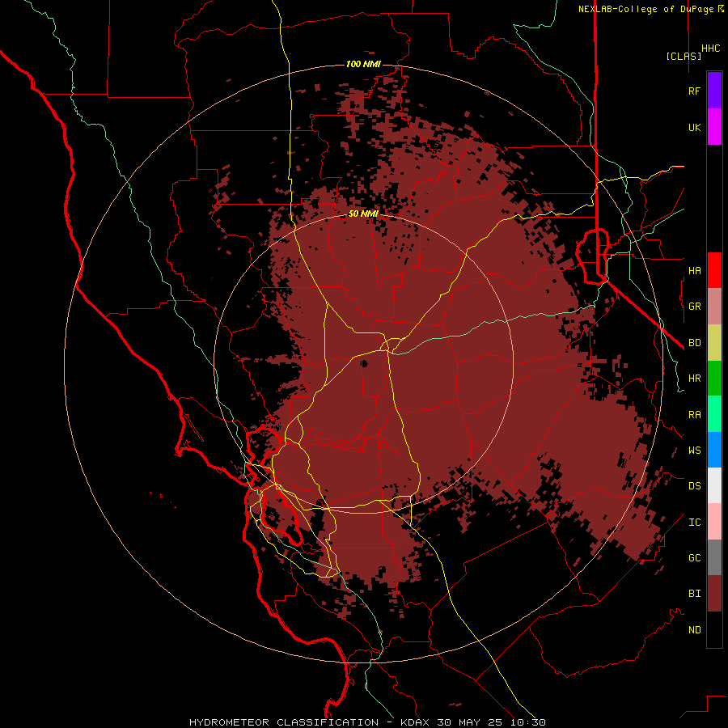Click the 'RF' legend label
Viewport: 728px width, 728px height.
pyautogui.click(x=695, y=91)
